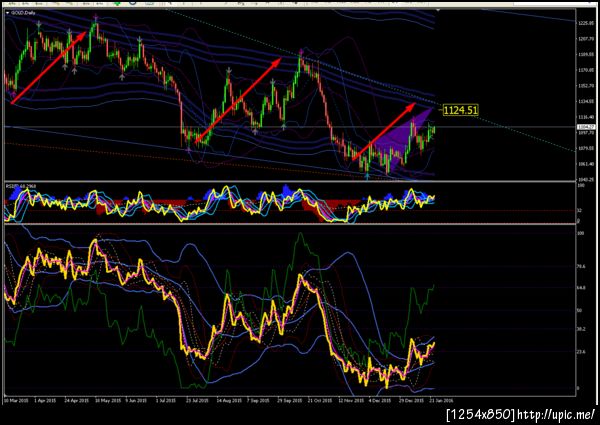Click the 1116.40 price axis label
This screenshot has width=600, height=425.
click(586, 117)
